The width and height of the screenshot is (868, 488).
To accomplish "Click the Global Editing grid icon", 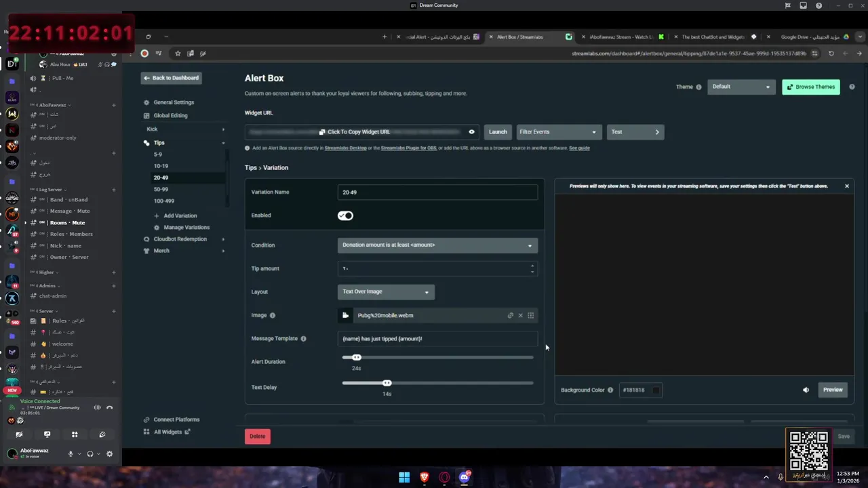I will (146, 115).
